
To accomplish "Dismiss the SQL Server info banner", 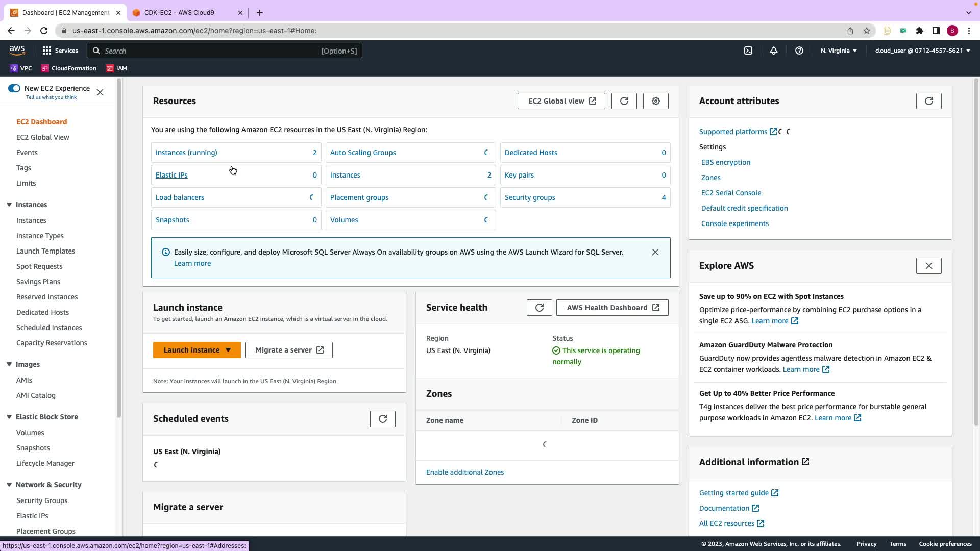I will (655, 252).
